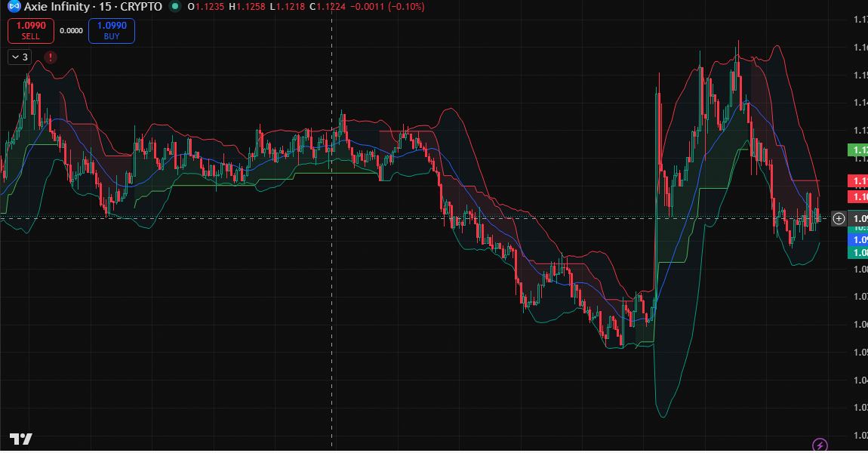Click the 1.0990 BUY button

pyautogui.click(x=112, y=30)
